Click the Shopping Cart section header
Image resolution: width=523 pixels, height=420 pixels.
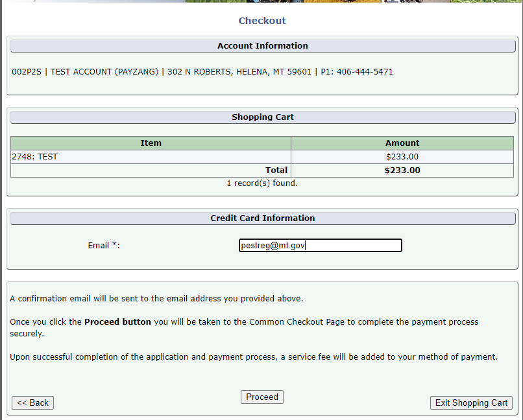coord(262,117)
